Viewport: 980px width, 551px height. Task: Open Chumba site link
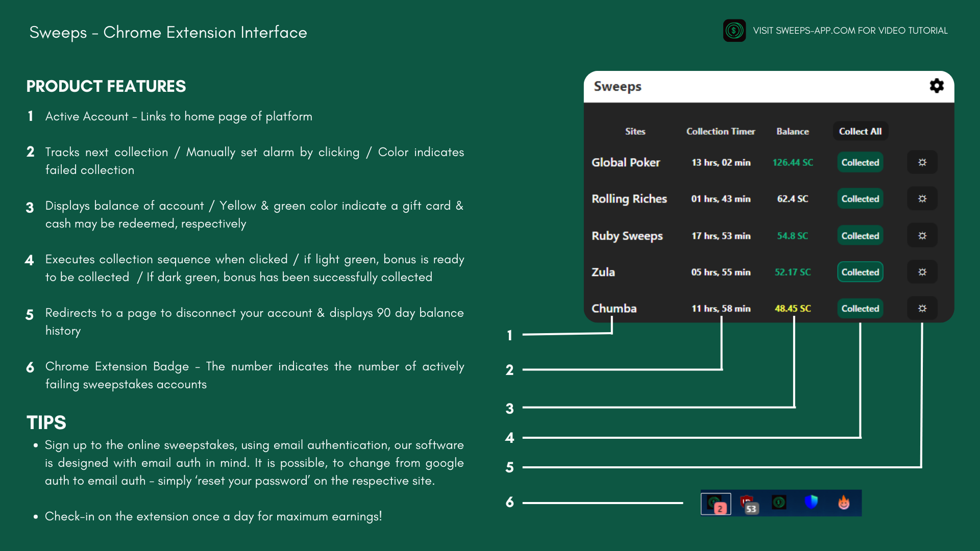pyautogui.click(x=614, y=308)
